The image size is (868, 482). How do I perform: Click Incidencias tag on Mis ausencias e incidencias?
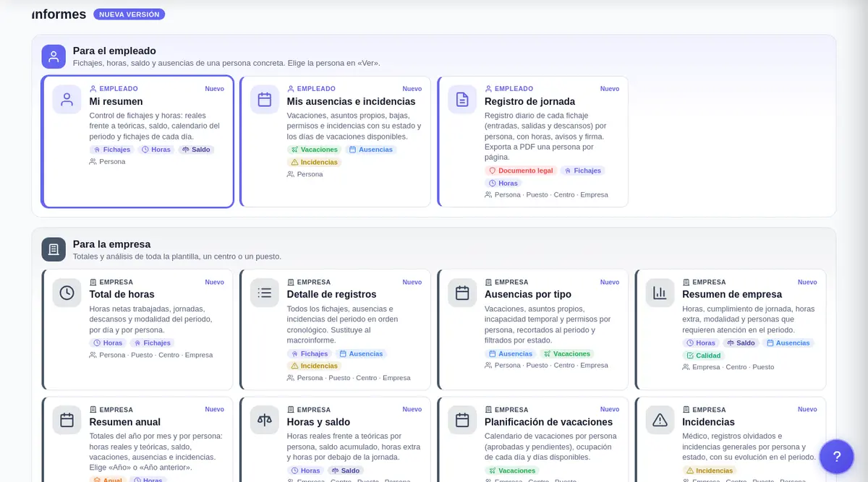314,163
